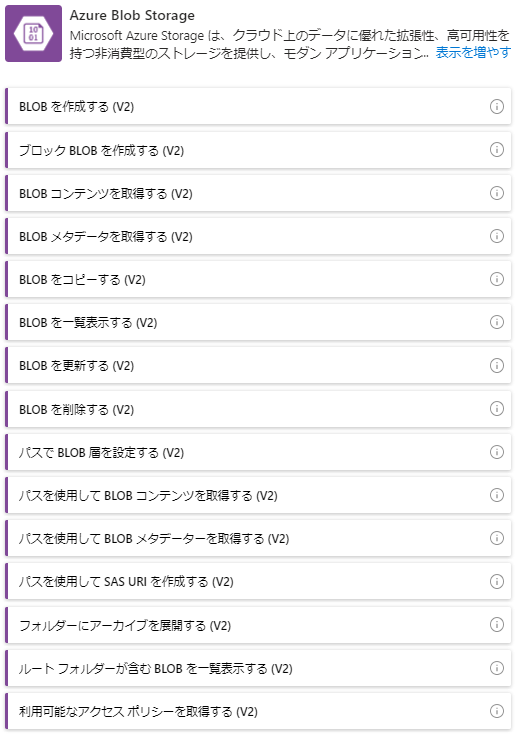518x739 pixels.
Task: Show info for BLOB を一覧表示する (V2)
Action: (496, 322)
